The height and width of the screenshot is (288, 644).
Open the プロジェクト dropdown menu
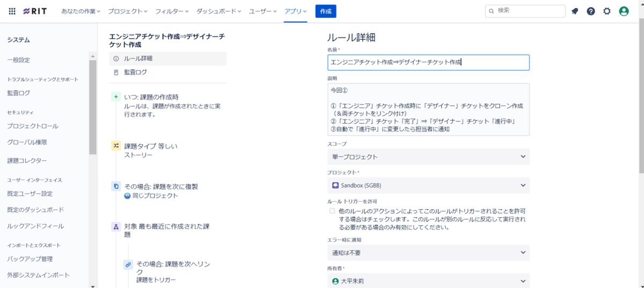(128, 11)
